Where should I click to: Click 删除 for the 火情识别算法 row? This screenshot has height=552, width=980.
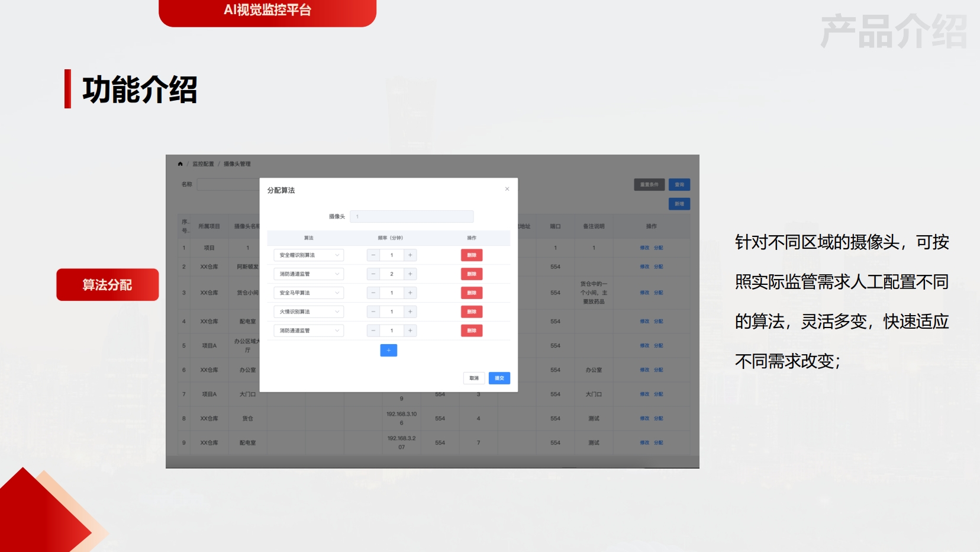472,312
